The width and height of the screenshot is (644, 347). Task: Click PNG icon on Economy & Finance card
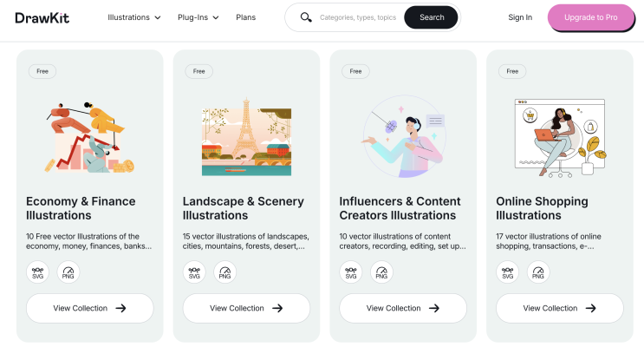point(68,272)
